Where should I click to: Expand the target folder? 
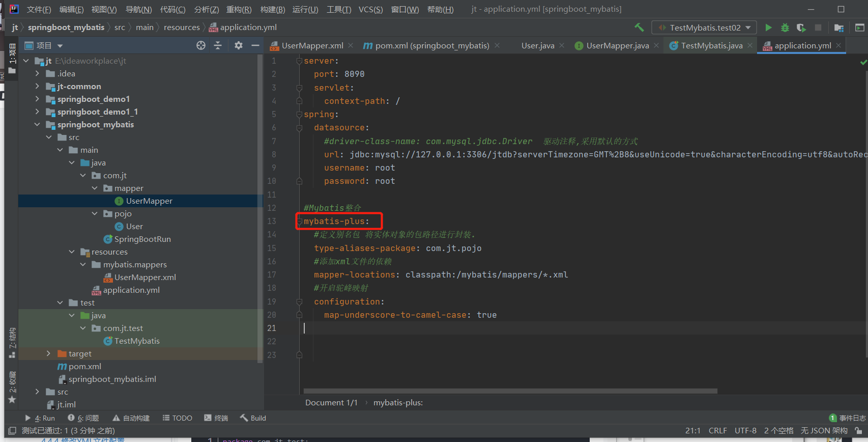[49, 353]
